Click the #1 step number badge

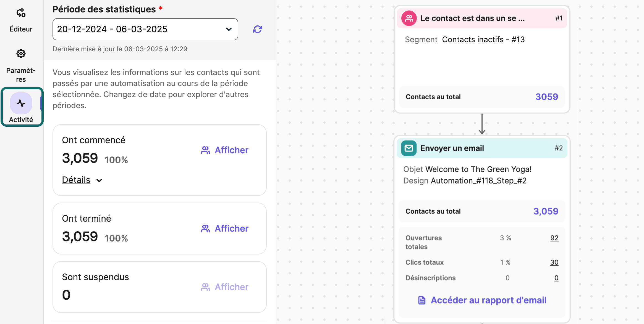(559, 18)
